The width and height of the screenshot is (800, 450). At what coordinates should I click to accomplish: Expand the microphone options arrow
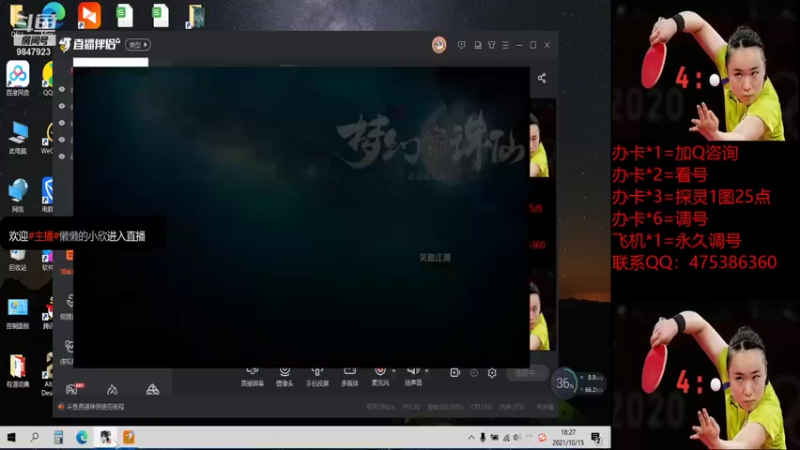[393, 371]
